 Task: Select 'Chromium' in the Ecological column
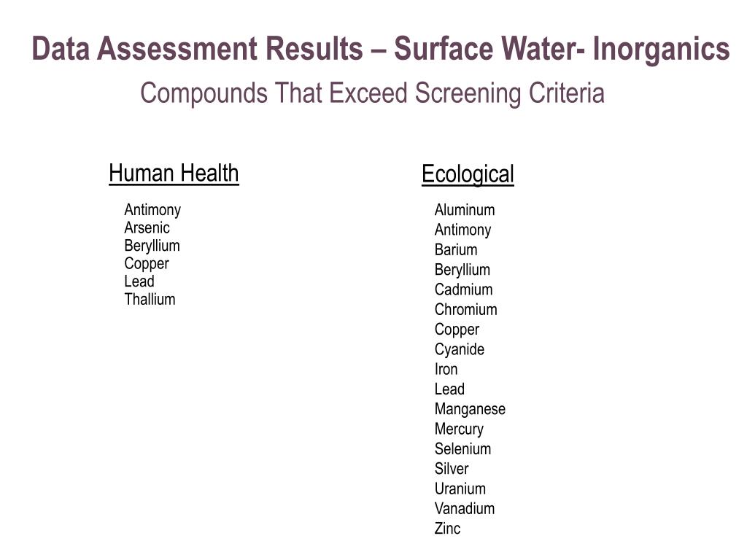pyautogui.click(x=465, y=309)
